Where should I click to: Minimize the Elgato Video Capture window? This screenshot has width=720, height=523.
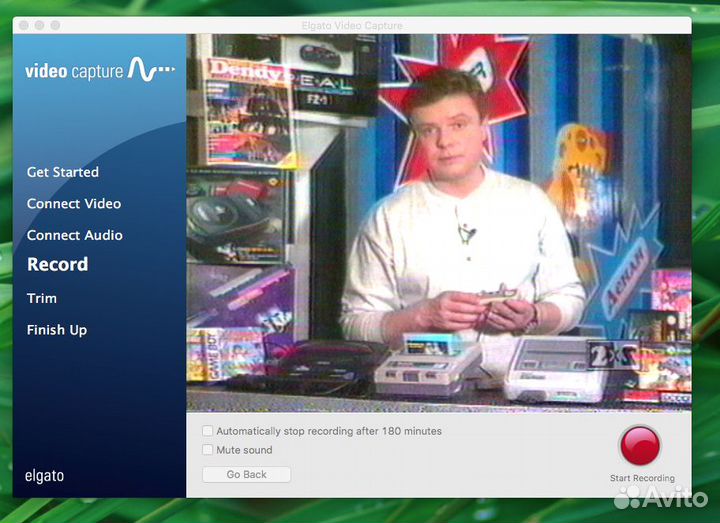point(40,24)
